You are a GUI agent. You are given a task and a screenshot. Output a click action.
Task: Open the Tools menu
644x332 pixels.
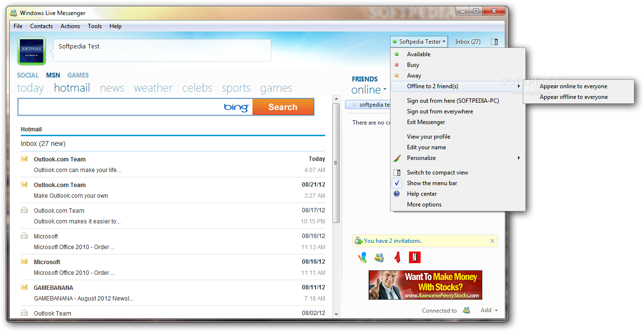95,26
